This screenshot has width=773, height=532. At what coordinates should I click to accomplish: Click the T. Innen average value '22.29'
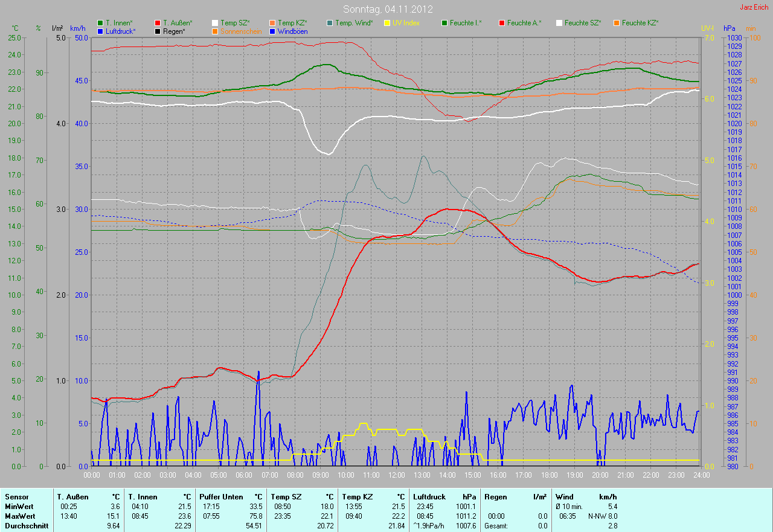point(182,526)
